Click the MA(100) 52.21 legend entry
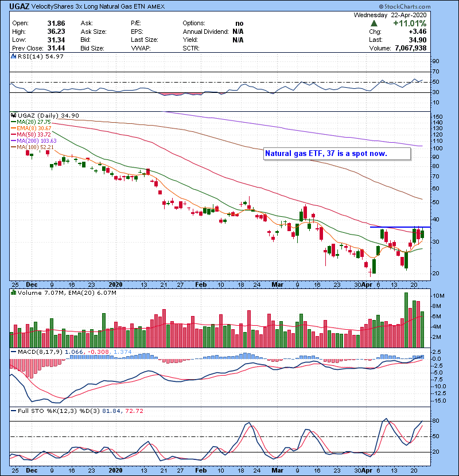 click(32, 147)
